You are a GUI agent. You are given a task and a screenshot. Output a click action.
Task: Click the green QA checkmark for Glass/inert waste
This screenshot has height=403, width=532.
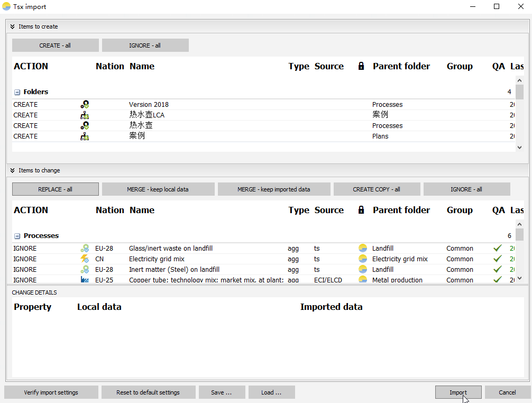[x=497, y=249]
